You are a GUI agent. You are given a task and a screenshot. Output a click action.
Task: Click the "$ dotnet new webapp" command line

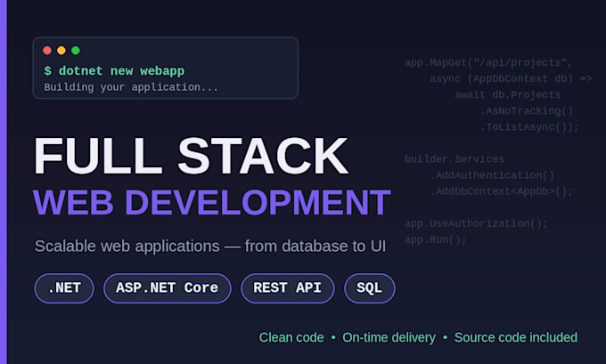click(114, 71)
